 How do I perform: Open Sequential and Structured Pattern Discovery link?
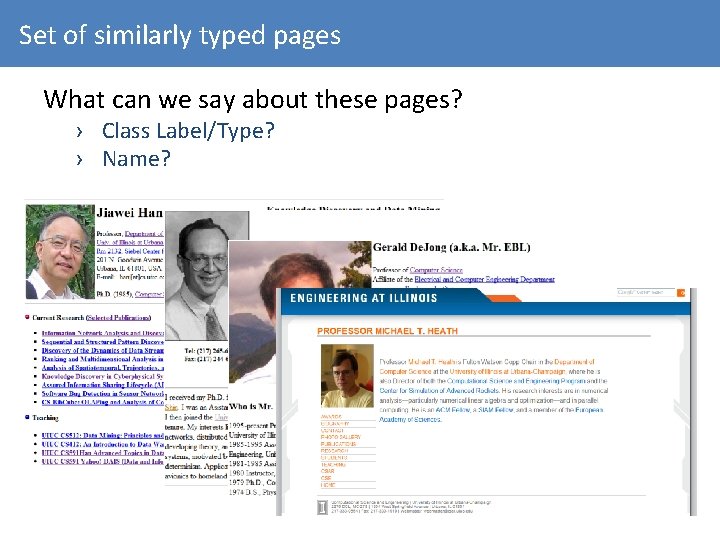tap(102, 342)
